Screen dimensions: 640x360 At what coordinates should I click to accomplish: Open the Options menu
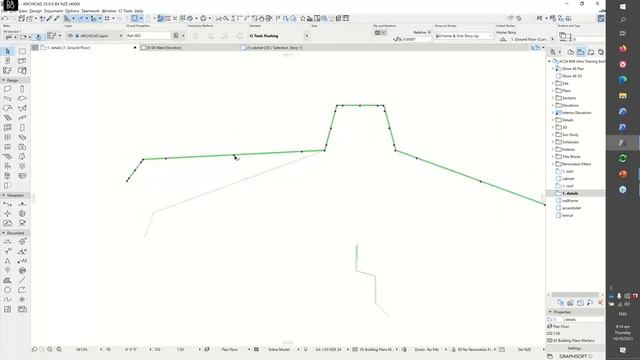[72, 11]
